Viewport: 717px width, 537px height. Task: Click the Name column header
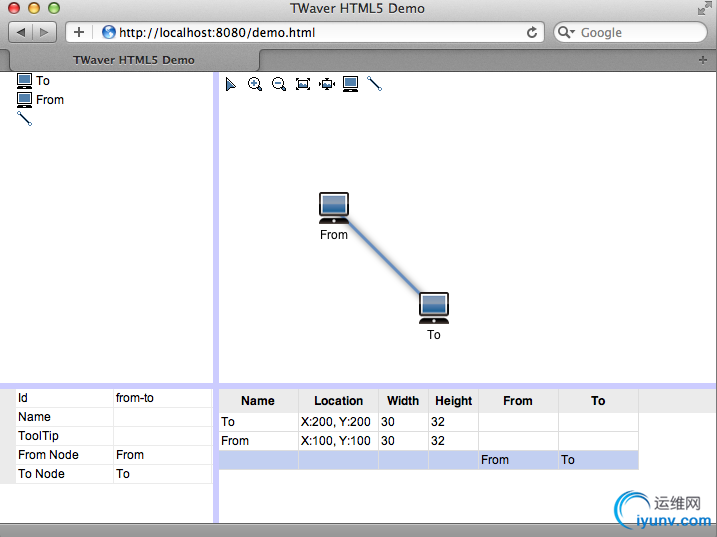click(258, 401)
